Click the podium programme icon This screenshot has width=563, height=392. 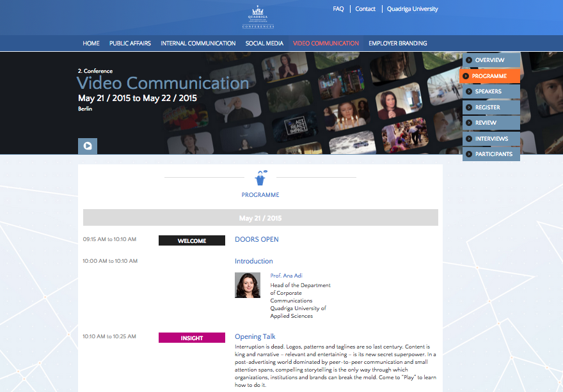[260, 177]
